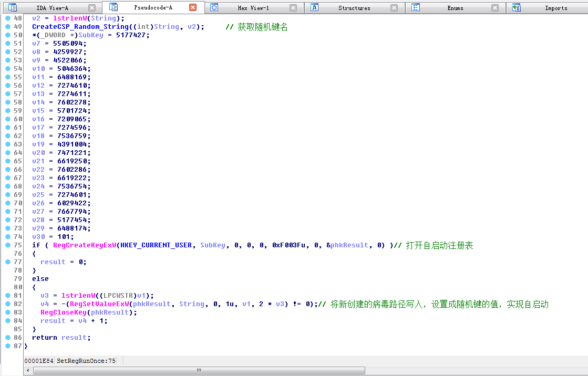
Task: Toggle breakpoint dot on line 86
Action: coord(8,337)
